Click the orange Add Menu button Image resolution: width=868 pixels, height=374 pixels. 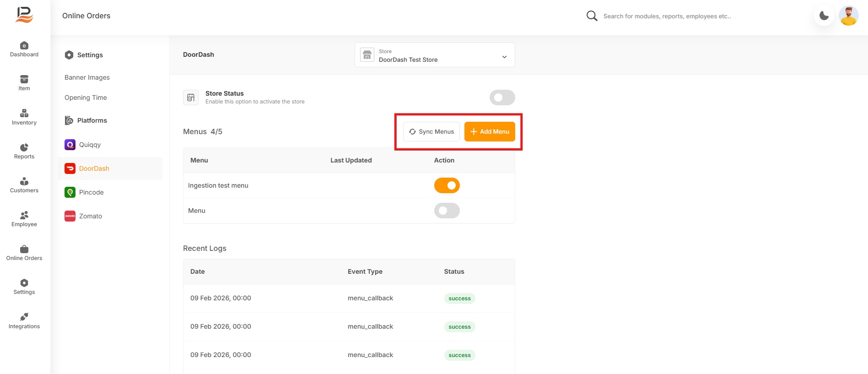489,132
